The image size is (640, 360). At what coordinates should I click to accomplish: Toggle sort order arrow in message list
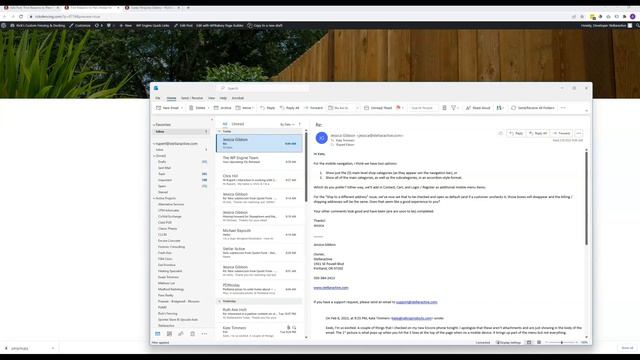tap(300, 124)
